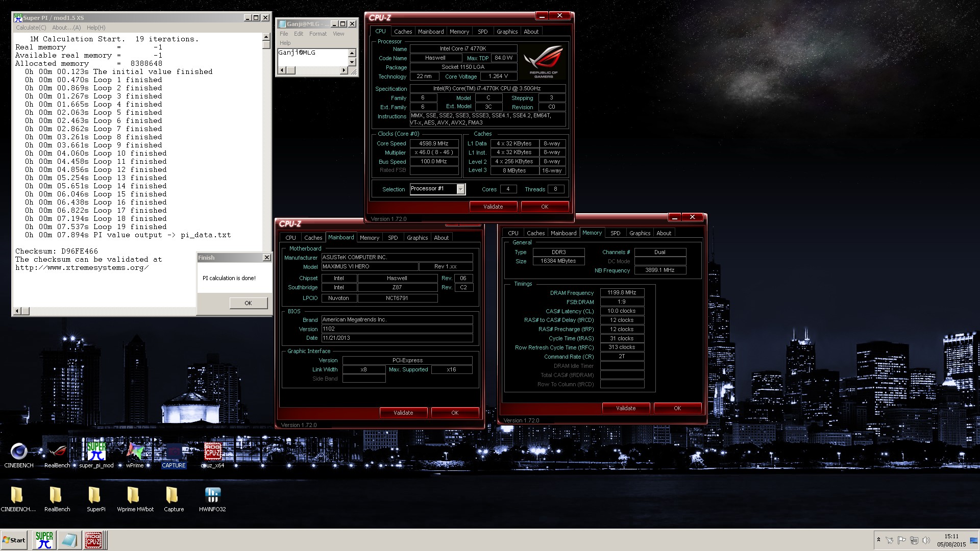Click OK in the Memory CPU-Z window
The width and height of the screenshot is (980, 551).
(677, 408)
